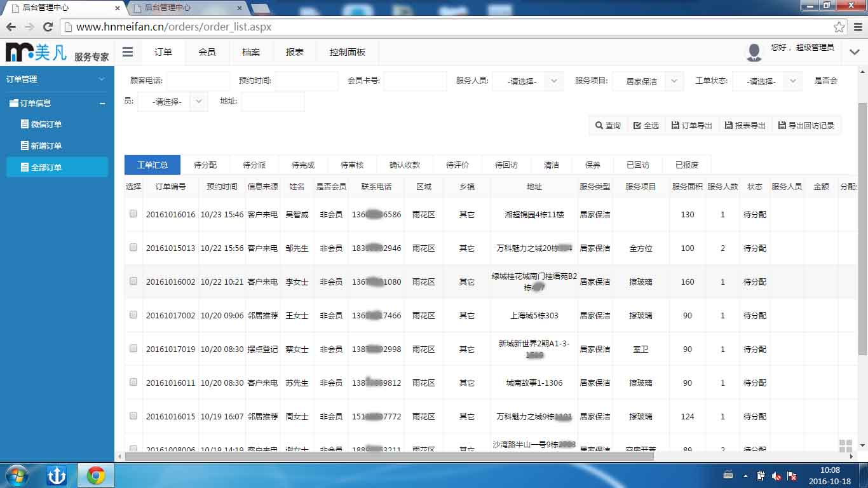Viewport: 868px width, 488px height.
Task: Tick the checkbox for order 20161016011
Action: 133,383
